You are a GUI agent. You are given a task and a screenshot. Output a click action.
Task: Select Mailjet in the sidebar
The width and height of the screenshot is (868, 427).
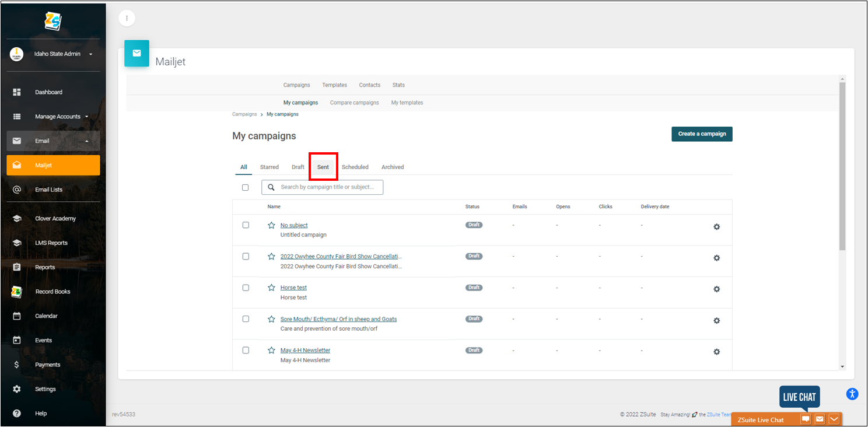click(x=53, y=165)
